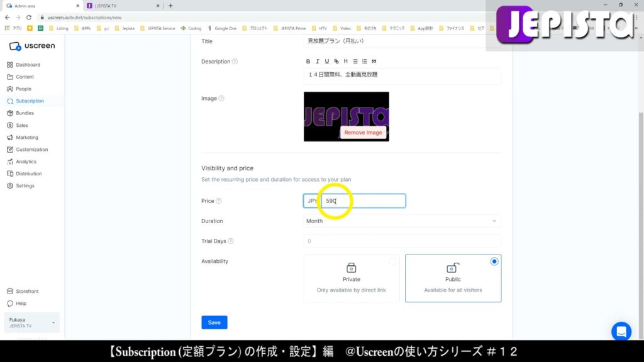Open Subscription section in sidebar

pos(25,101)
